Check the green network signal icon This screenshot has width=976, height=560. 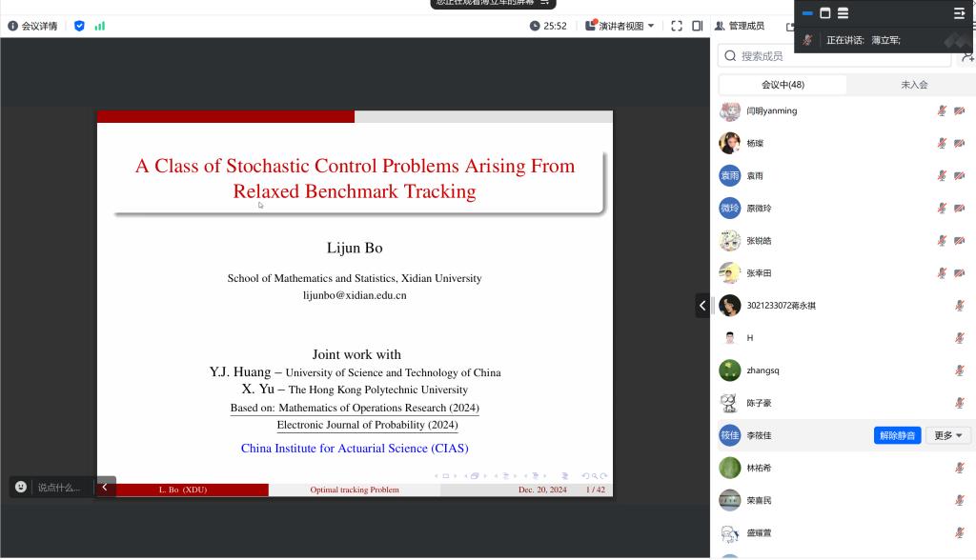pos(100,26)
